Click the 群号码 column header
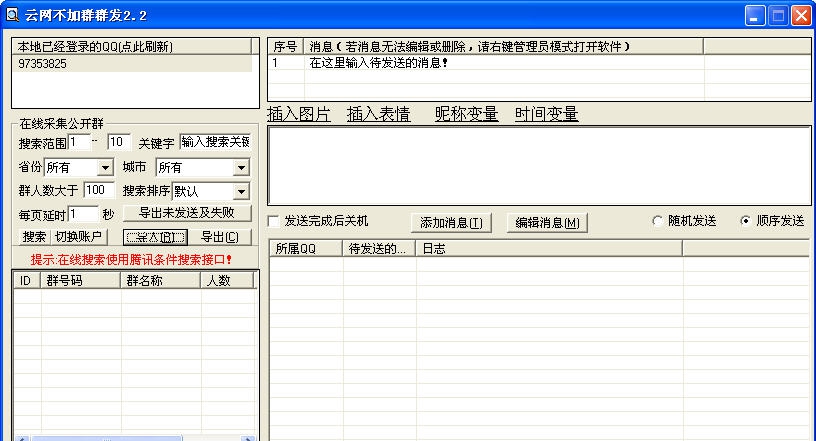The width and height of the screenshot is (816, 441). (81, 281)
